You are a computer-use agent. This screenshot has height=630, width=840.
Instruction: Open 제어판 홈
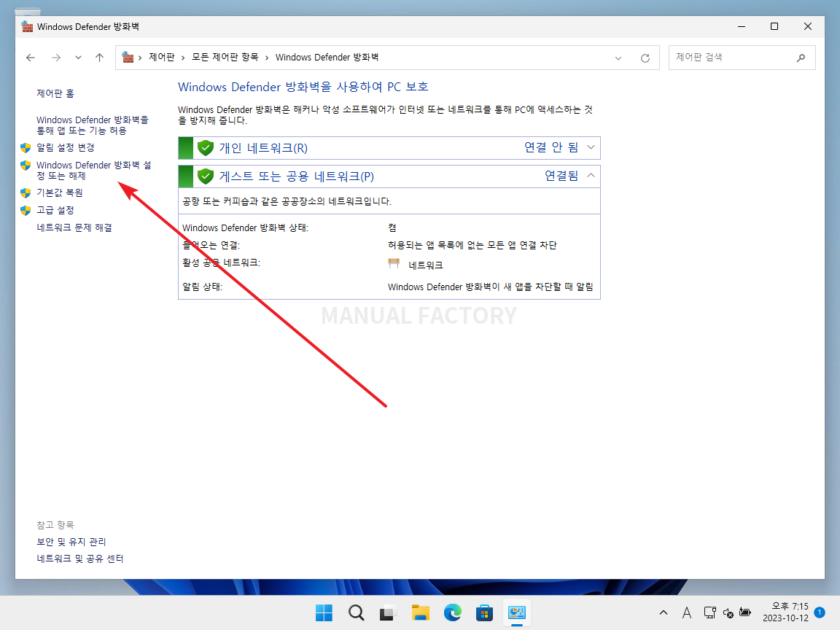(55, 93)
